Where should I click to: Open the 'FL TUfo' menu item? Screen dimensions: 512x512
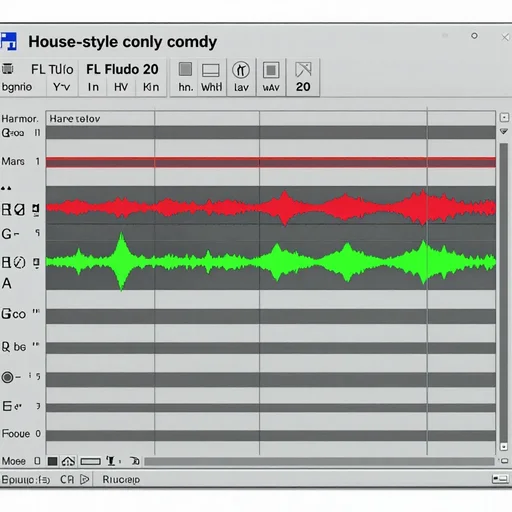pyautogui.click(x=52, y=70)
